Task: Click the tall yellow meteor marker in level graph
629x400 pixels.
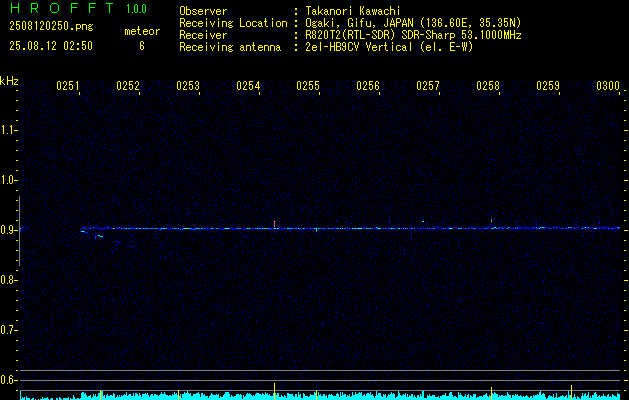Action: pos(274,391)
